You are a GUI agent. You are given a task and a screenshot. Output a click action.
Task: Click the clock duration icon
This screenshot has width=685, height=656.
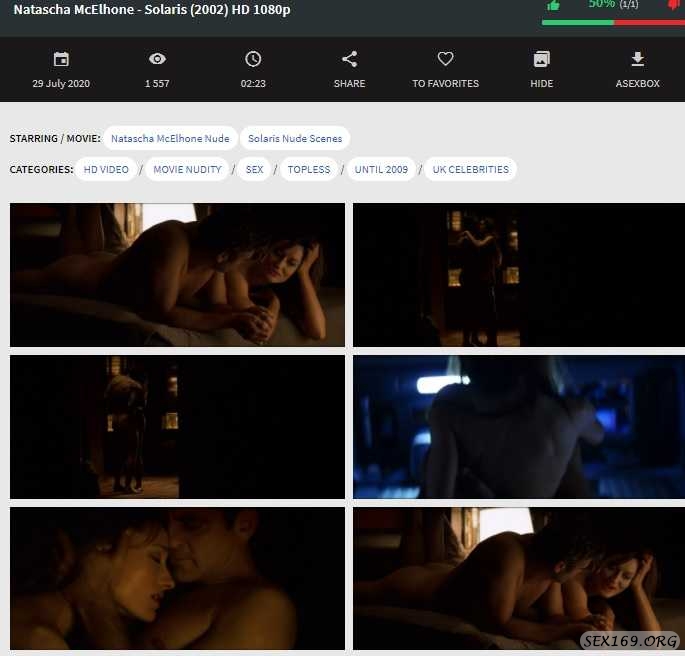click(253, 60)
